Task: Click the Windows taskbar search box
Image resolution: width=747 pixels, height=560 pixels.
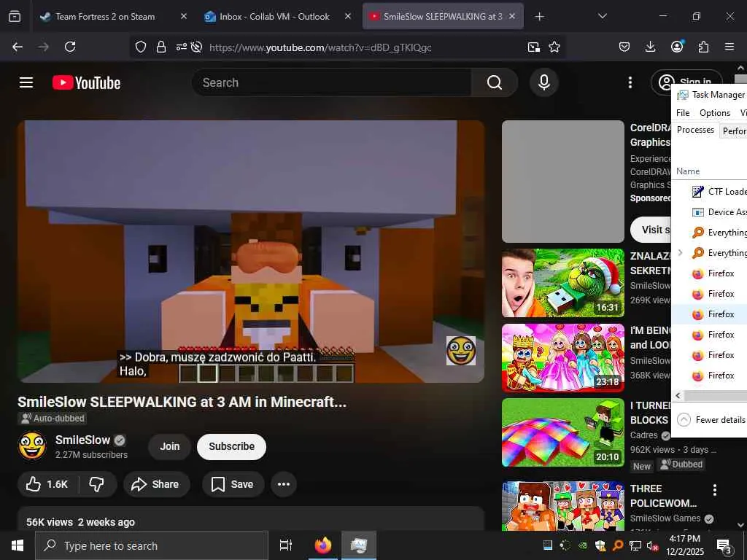Action: pyautogui.click(x=152, y=545)
